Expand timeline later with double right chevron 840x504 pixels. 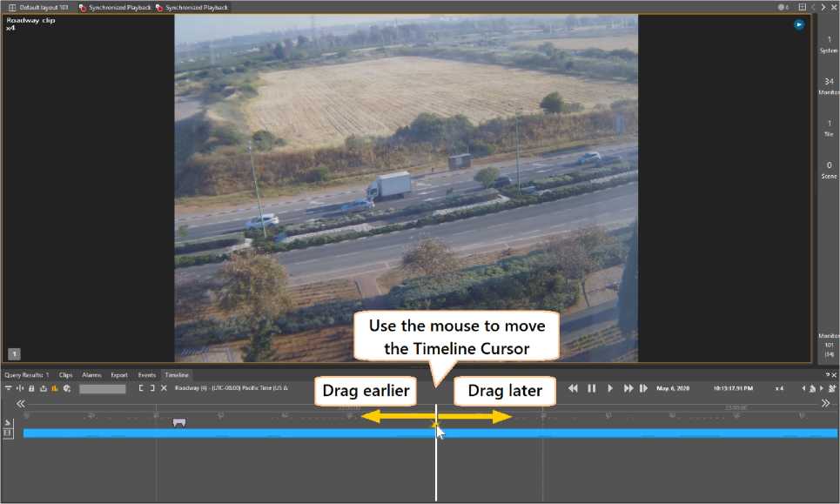tap(825, 404)
